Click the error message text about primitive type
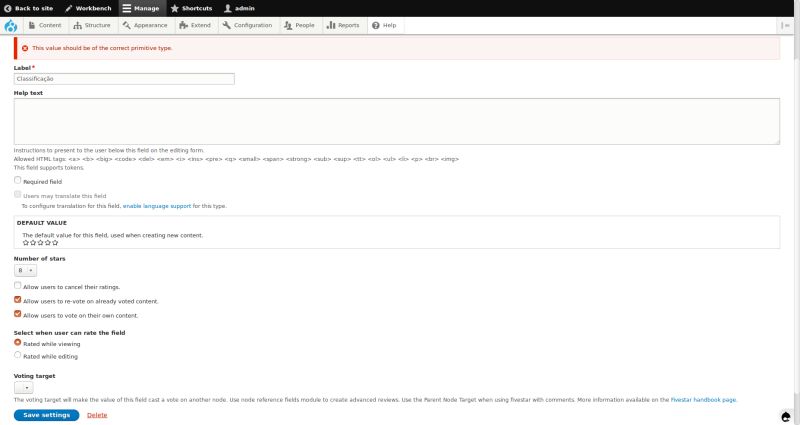The height and width of the screenshot is (425, 800). tap(102, 48)
